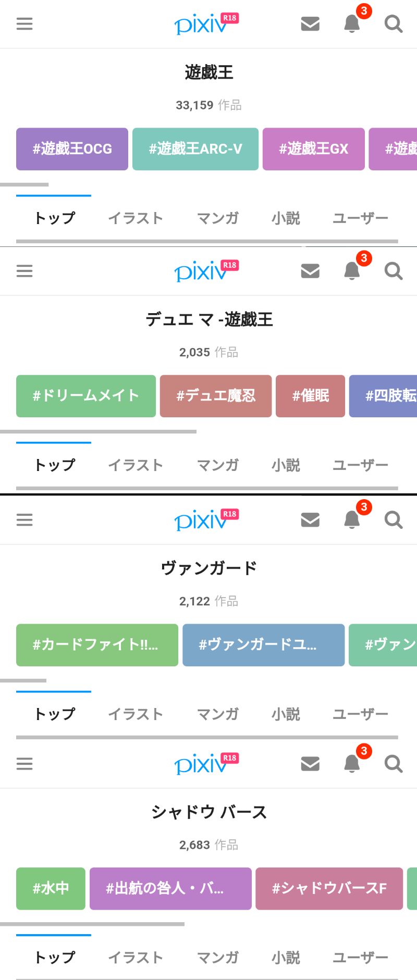The image size is (417, 980).
Task: Open 小説 tab in the シャドウ バース section
Action: coord(286,958)
